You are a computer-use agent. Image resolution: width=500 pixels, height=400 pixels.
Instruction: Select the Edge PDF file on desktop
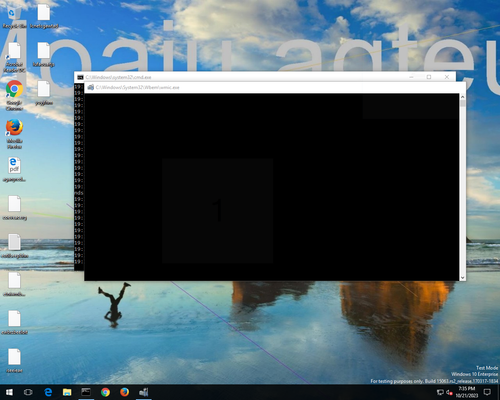[14, 169]
